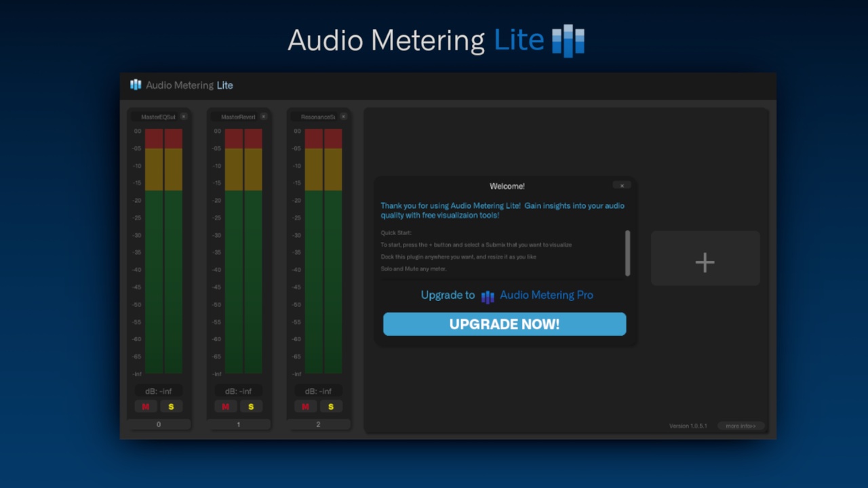Click the dB: -inf readout of meter 1

tap(239, 391)
